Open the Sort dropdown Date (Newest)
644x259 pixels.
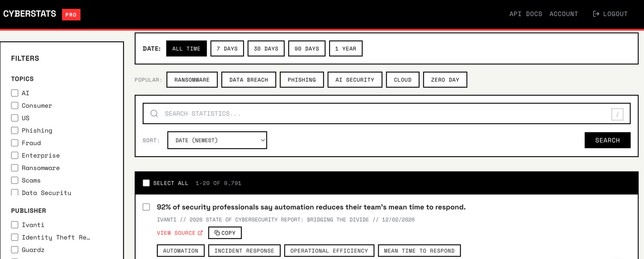pyautogui.click(x=217, y=140)
